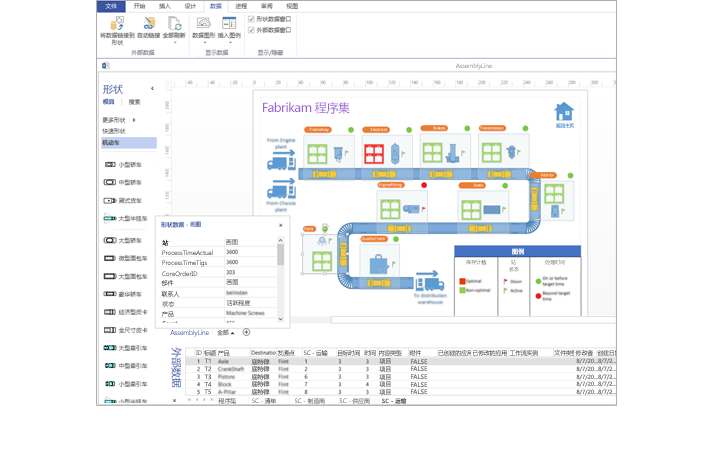Open the 全部刷新 dropdown arrow
Viewport: 713px width, 454px height.
coord(175,43)
